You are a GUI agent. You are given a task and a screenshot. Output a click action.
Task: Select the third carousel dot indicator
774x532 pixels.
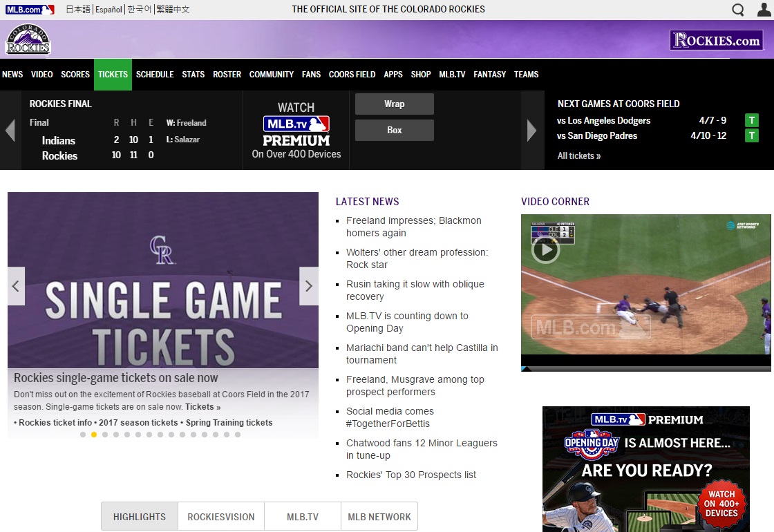105,435
